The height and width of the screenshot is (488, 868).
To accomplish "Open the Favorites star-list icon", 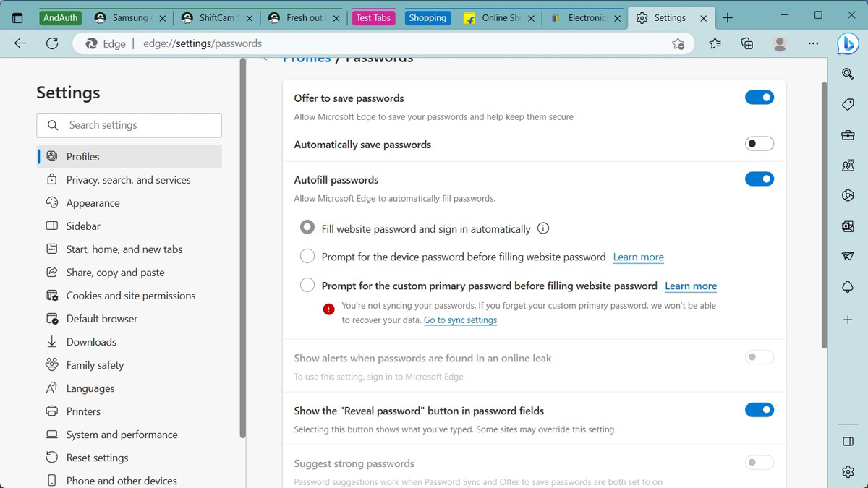I will click(715, 43).
